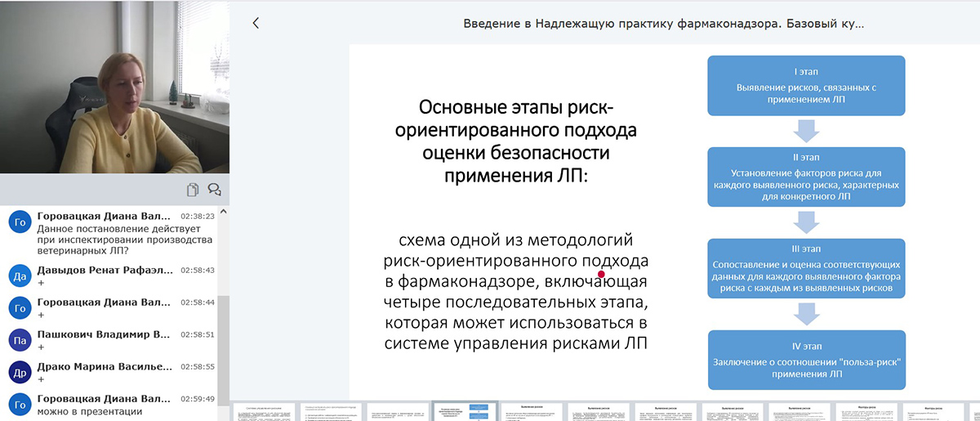Click the name Пашкович Владимир in chat
980x421 pixels.
point(104,334)
